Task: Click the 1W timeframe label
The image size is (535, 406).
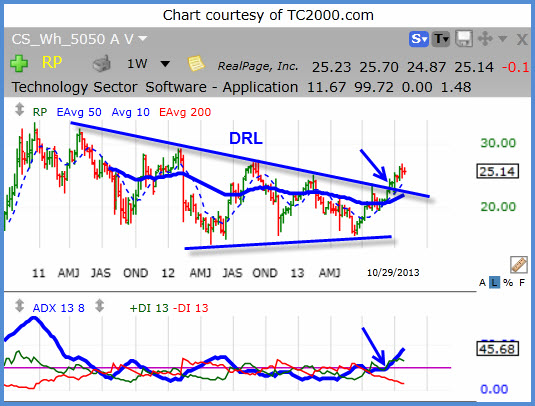Action: click(137, 64)
